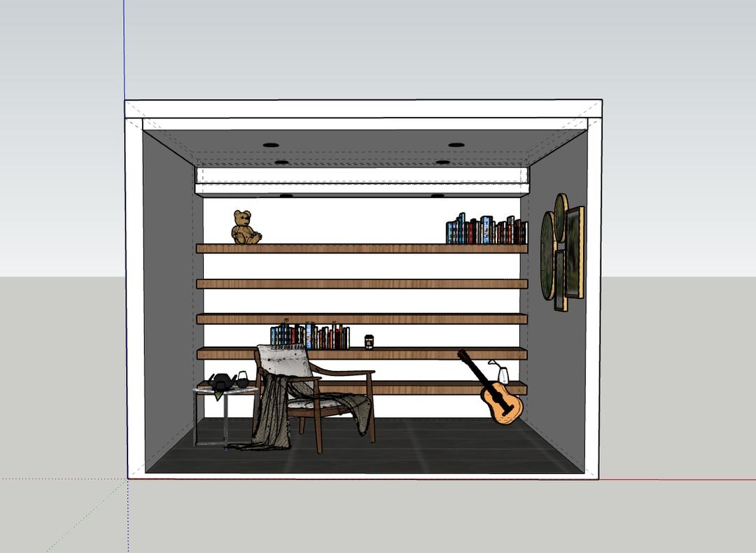Select the black teapot on the side table
Image resolution: width=756 pixels, height=553 pixels.
coord(223,381)
